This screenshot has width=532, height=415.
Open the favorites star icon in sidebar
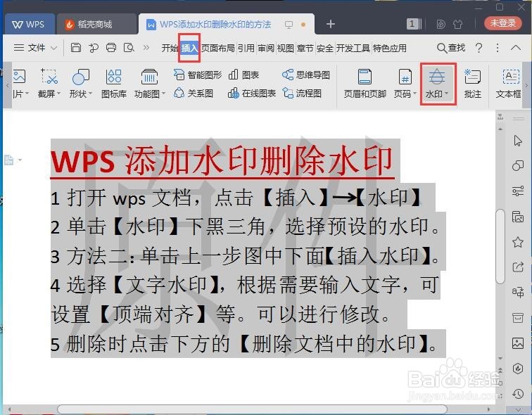[517, 242]
